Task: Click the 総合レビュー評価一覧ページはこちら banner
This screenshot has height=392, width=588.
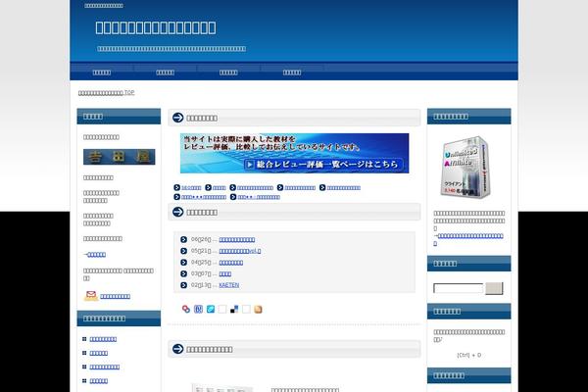Action: (x=294, y=153)
